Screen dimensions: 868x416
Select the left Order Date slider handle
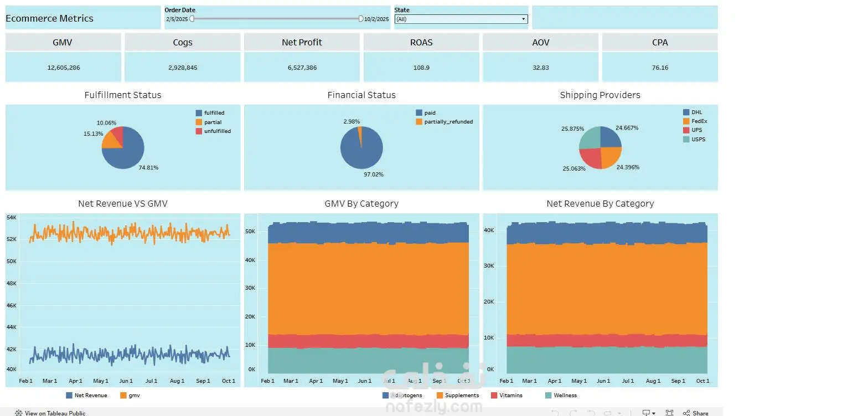192,18
